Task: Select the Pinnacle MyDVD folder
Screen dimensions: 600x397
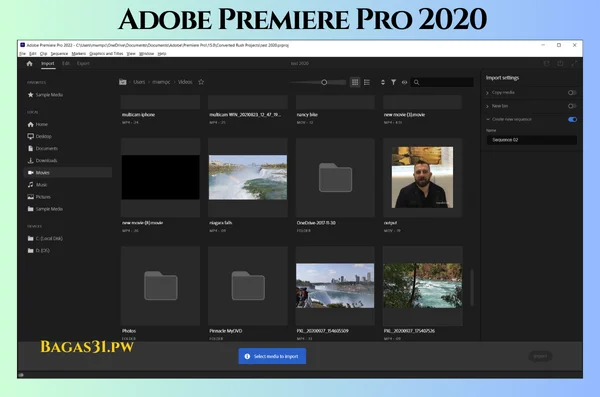Action: [x=248, y=286]
